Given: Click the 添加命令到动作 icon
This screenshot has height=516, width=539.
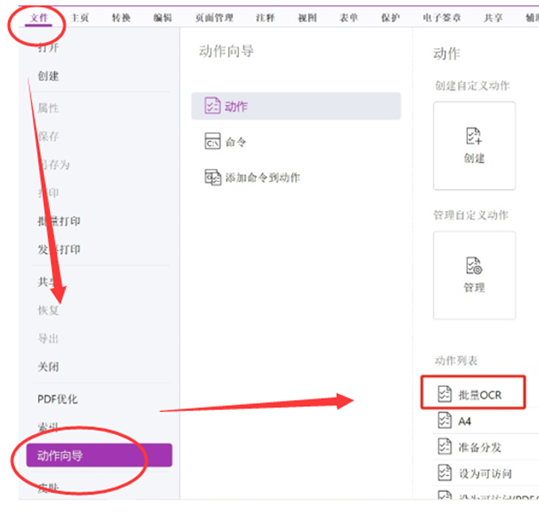Looking at the screenshot, I should (x=213, y=177).
